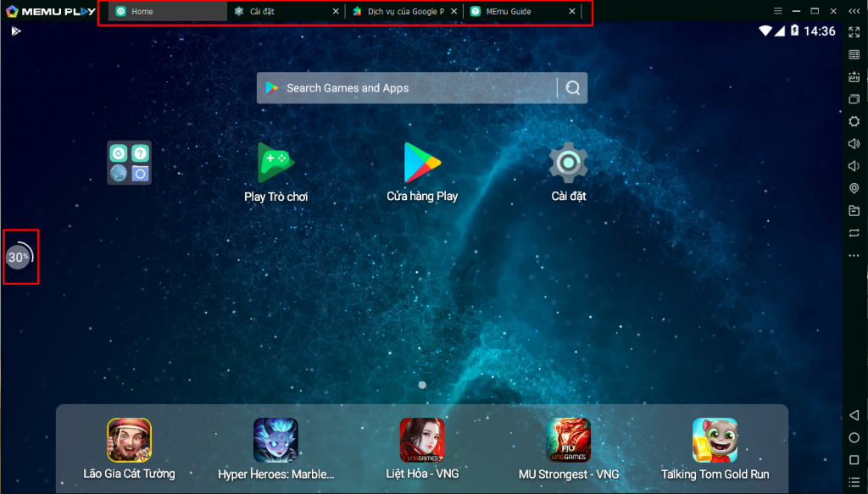
Task: Open the list menu icon under the Recents button
Action: coord(854,482)
